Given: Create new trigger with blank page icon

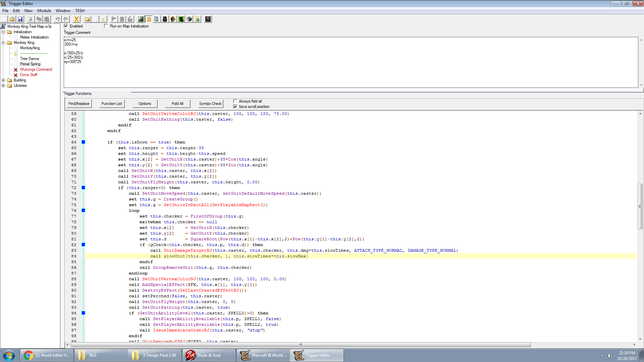Looking at the screenshot, I should (x=95, y=19).
